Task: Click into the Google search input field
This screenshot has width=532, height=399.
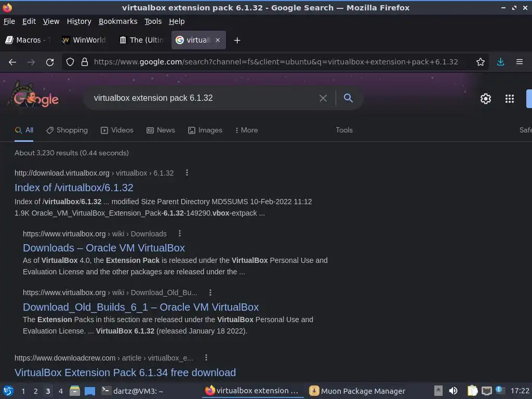Action: coord(204,98)
